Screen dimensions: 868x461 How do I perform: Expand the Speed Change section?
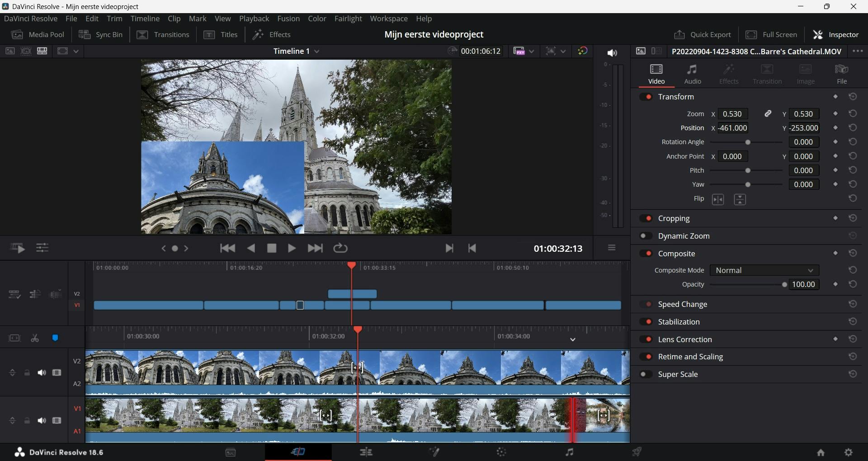682,304
